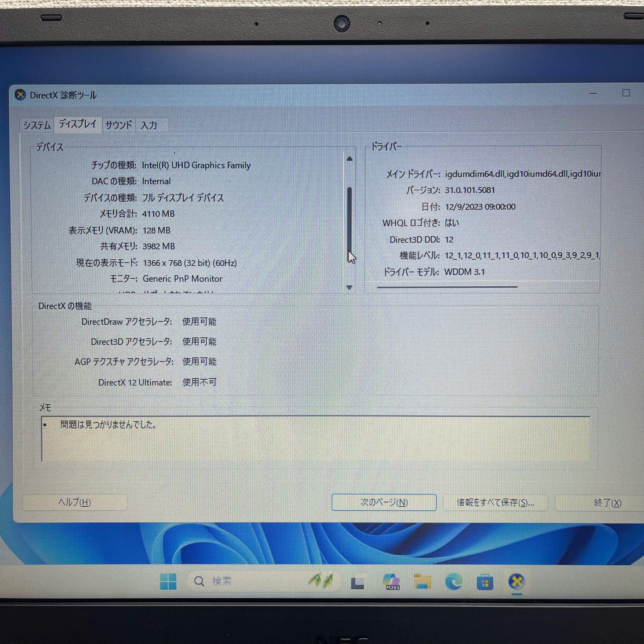
Task: Switch to the システム tab
Action: 37,125
